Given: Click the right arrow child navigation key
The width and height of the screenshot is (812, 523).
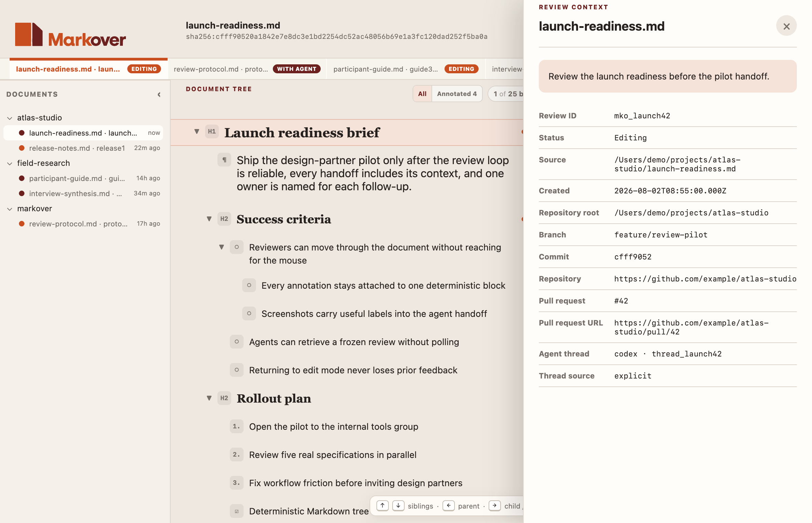Looking at the screenshot, I should click(x=495, y=505).
